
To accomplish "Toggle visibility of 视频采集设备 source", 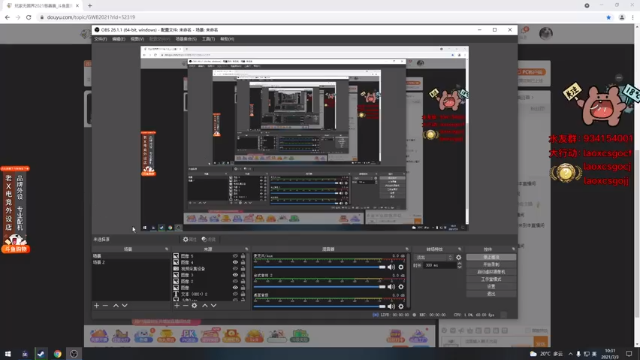I will [x=235, y=269].
